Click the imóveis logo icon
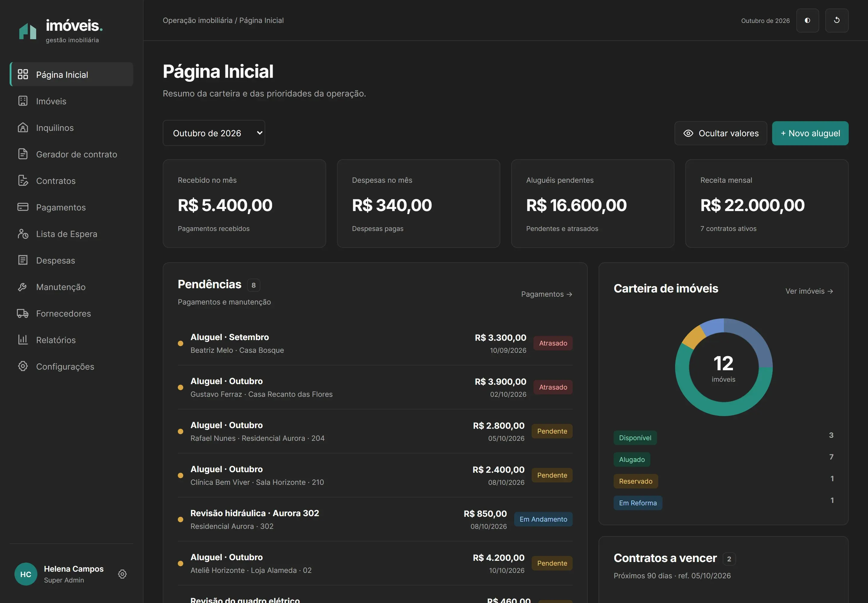The height and width of the screenshot is (603, 868). pyautogui.click(x=27, y=31)
